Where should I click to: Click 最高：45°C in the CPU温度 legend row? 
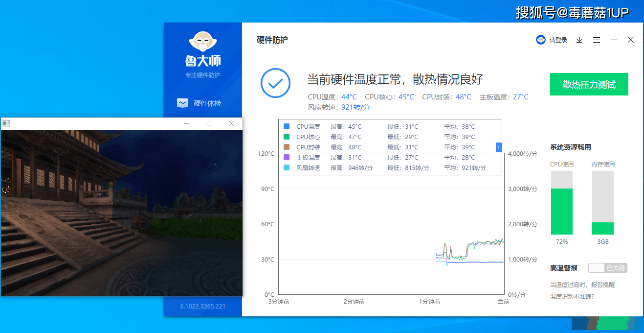pos(346,126)
